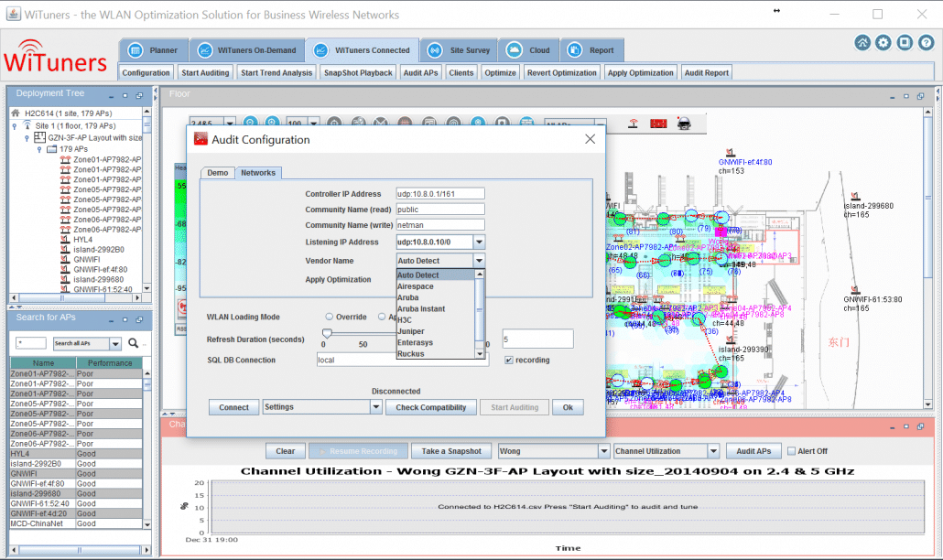Collapse the 179 APs tree node
The height and width of the screenshot is (560, 943).
pos(39,149)
